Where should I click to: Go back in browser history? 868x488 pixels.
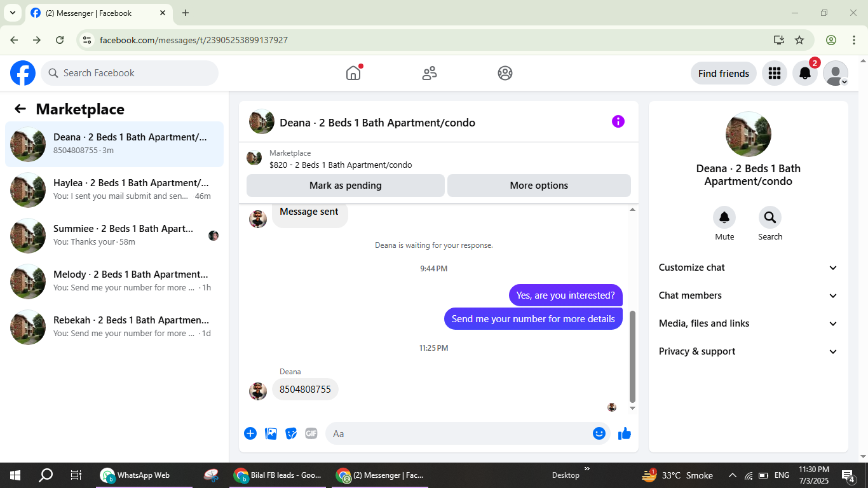click(14, 40)
